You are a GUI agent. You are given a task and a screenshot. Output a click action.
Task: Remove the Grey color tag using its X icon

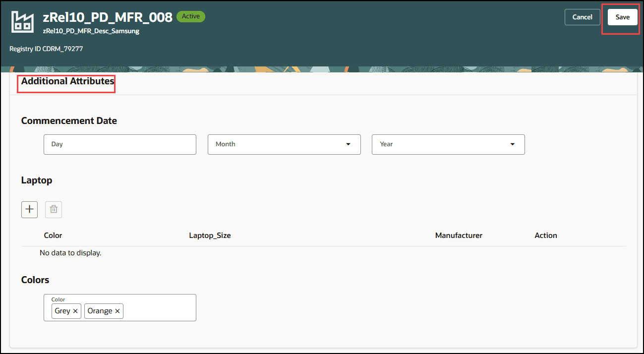pos(75,311)
